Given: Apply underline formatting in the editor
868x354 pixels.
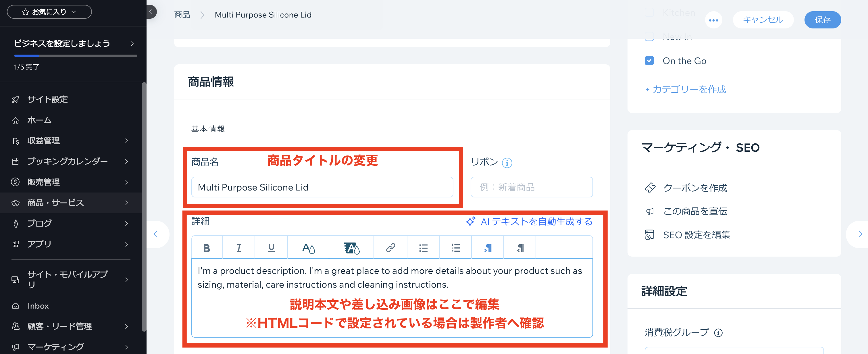Looking at the screenshot, I should point(271,247).
